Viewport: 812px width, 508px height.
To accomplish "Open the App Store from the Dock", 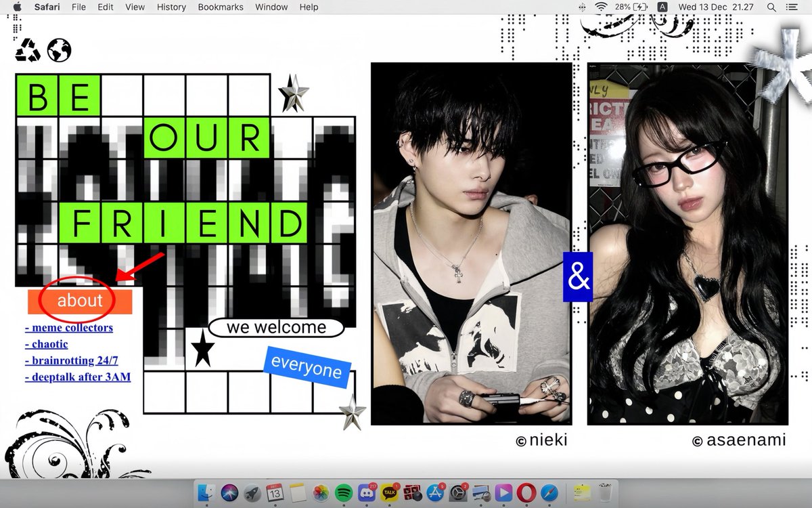I will click(x=435, y=492).
